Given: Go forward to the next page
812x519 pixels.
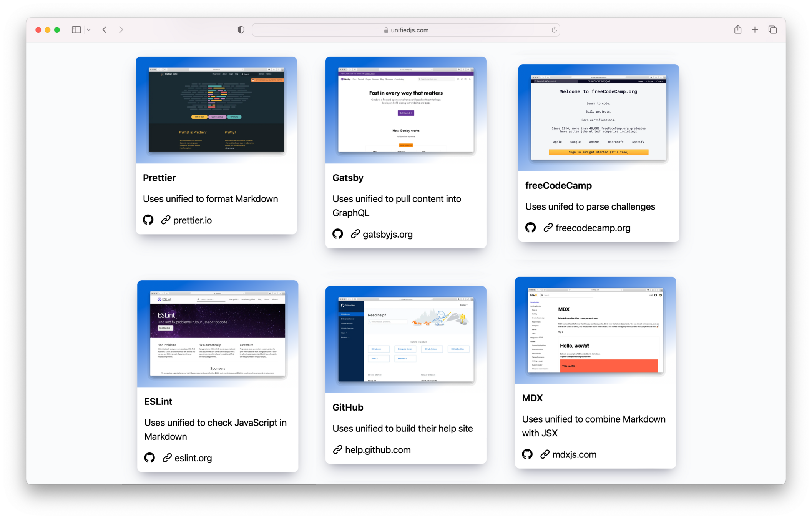Looking at the screenshot, I should point(121,30).
